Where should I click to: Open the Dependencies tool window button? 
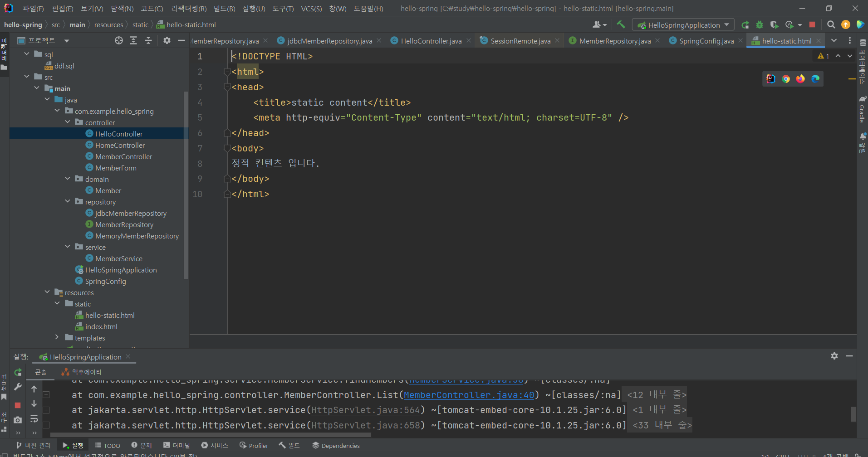336,446
